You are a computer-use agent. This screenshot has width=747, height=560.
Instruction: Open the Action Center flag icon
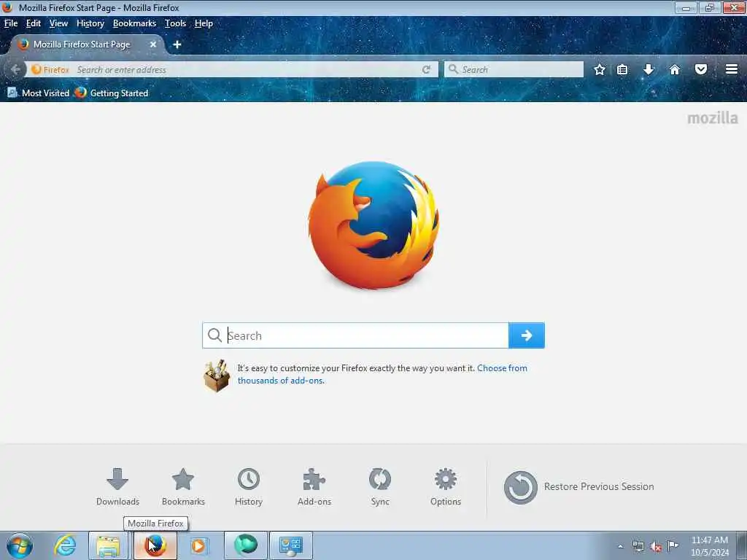tap(673, 545)
